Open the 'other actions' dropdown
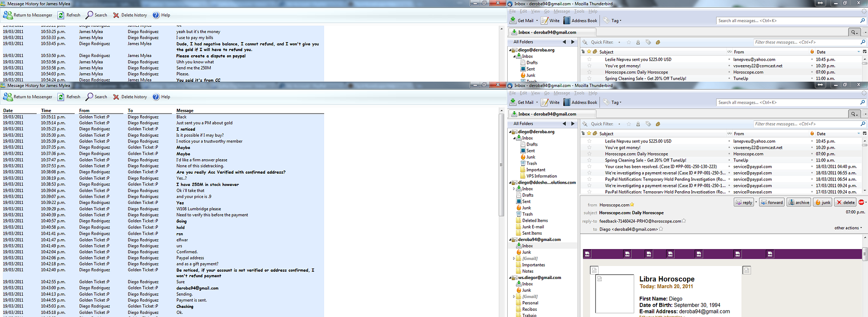The image size is (868, 317). [848, 228]
